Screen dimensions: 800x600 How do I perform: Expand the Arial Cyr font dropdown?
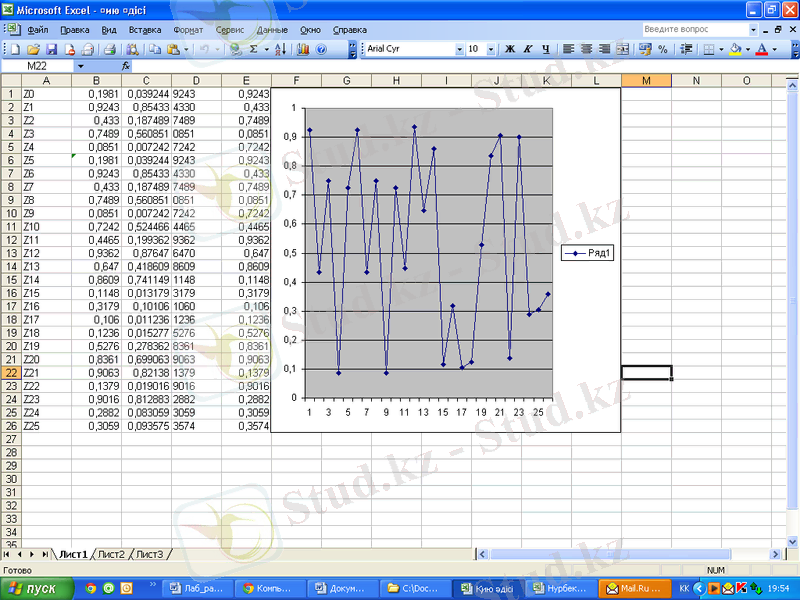click(x=459, y=48)
